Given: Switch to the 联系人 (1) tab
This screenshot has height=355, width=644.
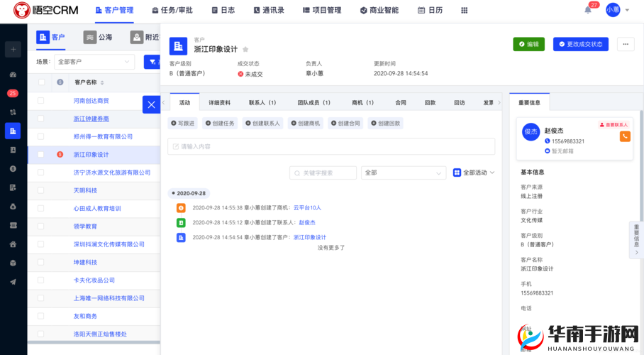Looking at the screenshot, I should pos(262,103).
